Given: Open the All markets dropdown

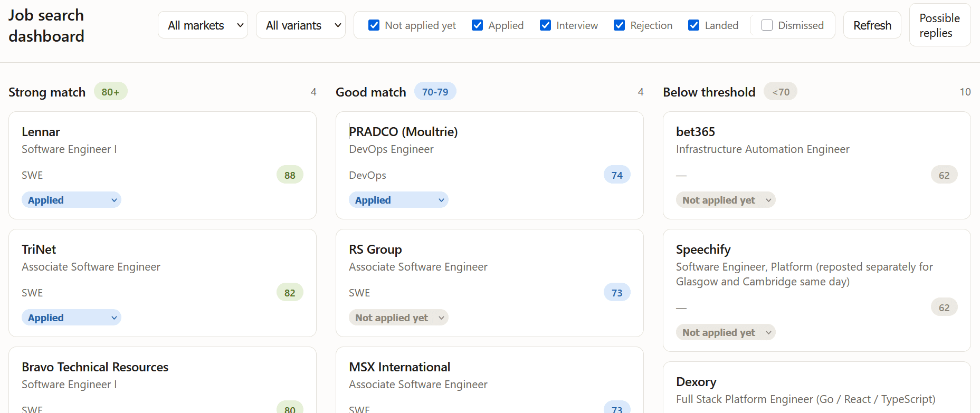Looking at the screenshot, I should tap(203, 25).
